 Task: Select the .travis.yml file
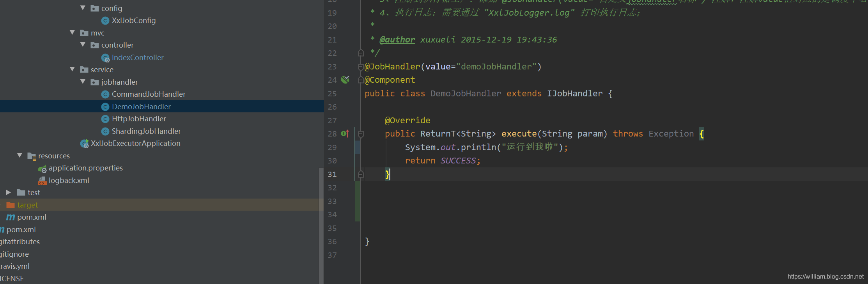tap(15, 266)
